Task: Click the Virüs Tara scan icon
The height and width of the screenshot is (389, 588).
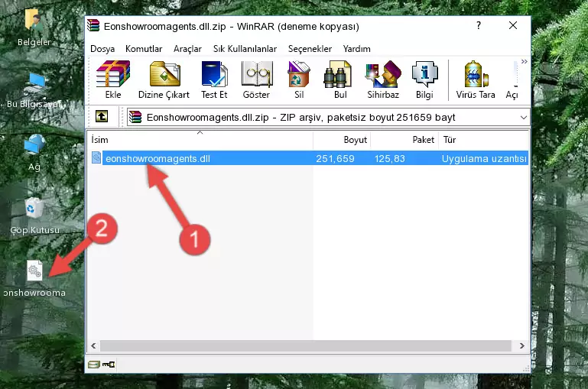Action: tap(476, 79)
